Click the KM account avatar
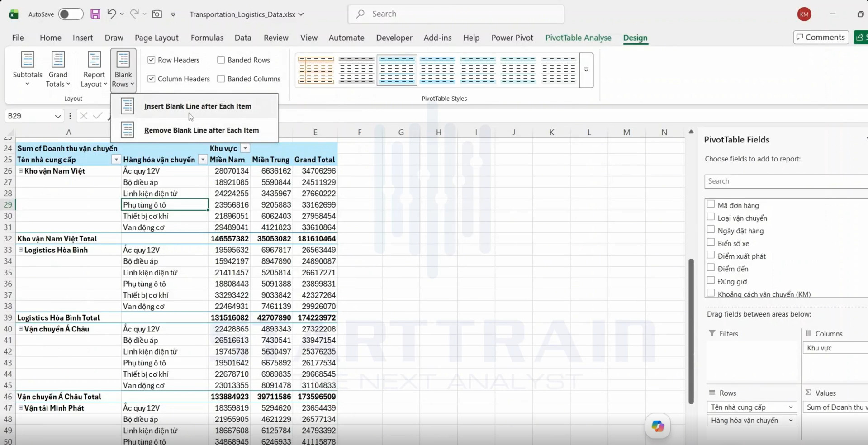Image resolution: width=868 pixels, height=445 pixels. [x=804, y=14]
